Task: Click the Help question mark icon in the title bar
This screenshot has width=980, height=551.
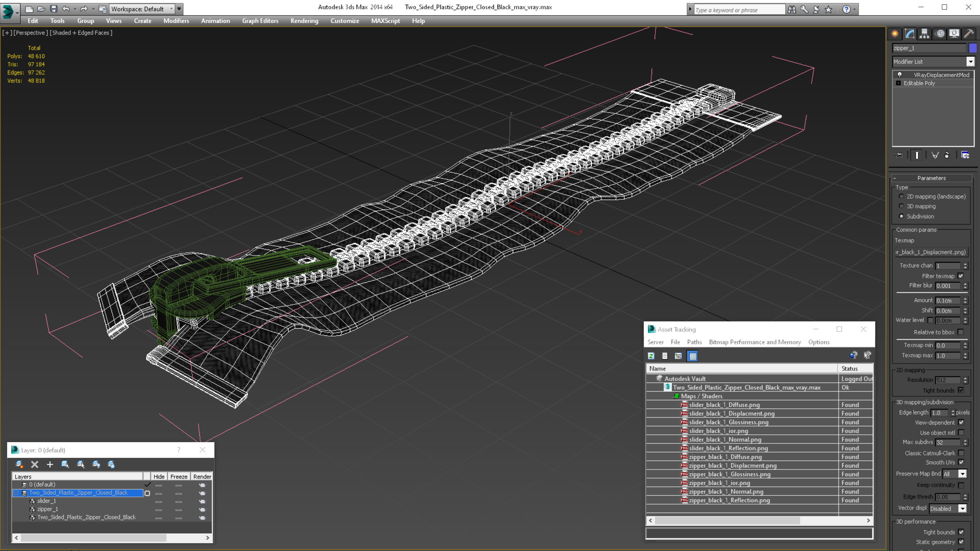Action: pos(846,10)
